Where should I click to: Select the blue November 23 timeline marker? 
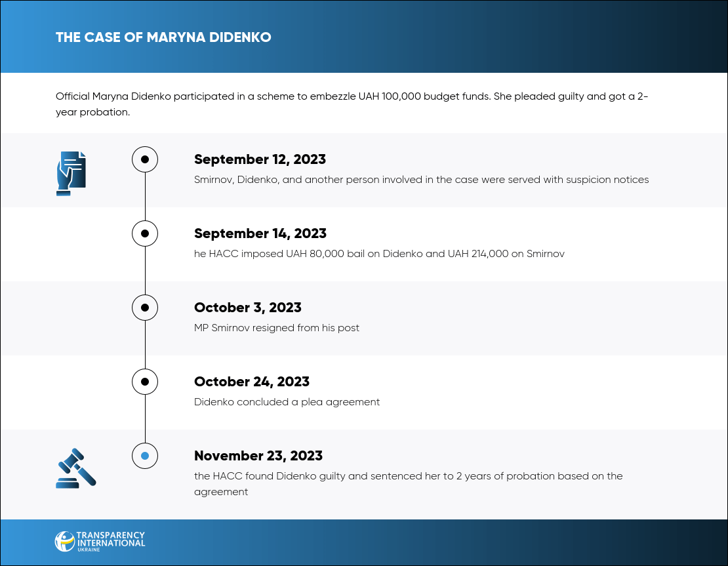tap(145, 456)
